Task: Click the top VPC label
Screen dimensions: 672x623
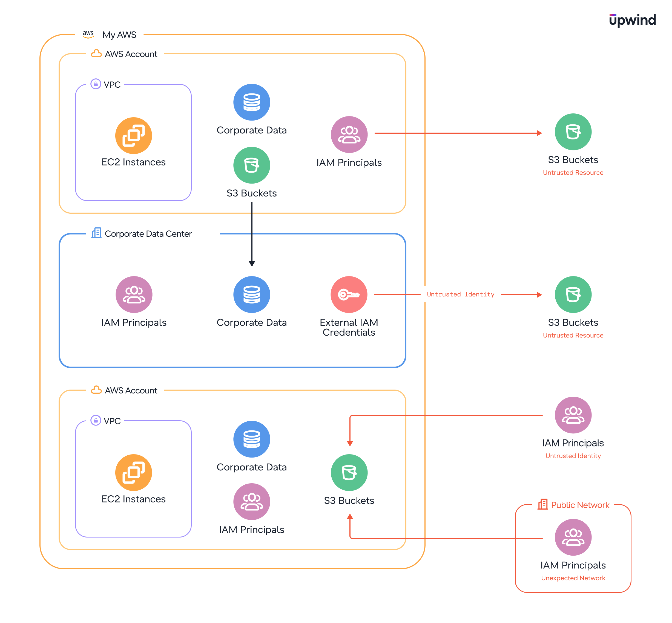Action: tap(112, 85)
